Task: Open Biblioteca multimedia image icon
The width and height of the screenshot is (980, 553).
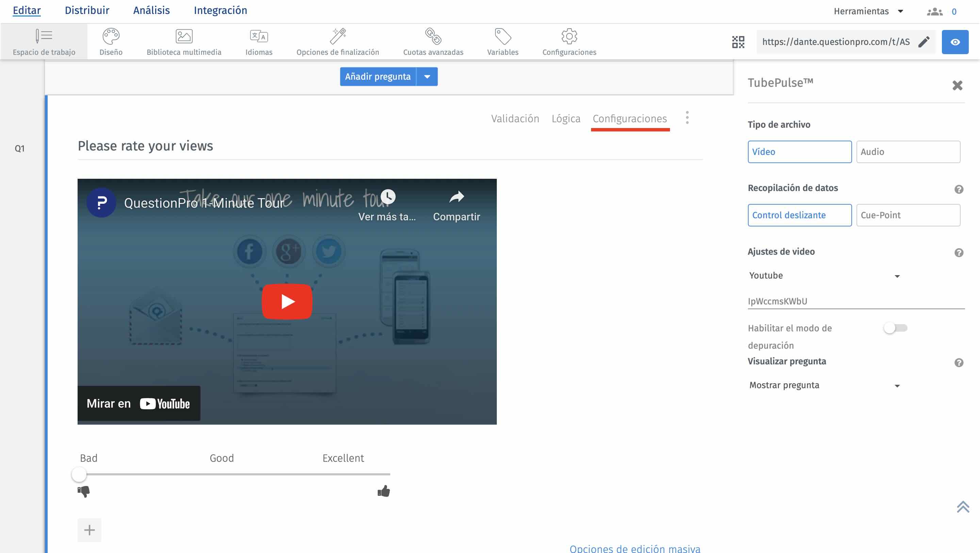Action: [184, 36]
